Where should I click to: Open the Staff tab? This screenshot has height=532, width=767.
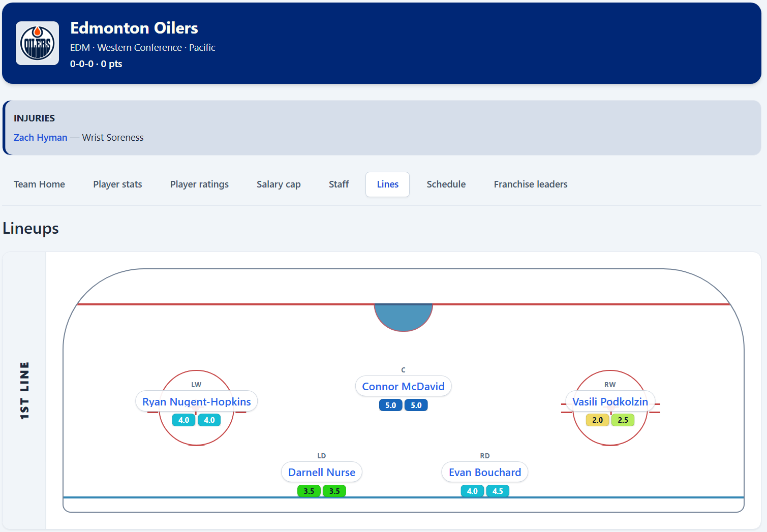pos(339,184)
